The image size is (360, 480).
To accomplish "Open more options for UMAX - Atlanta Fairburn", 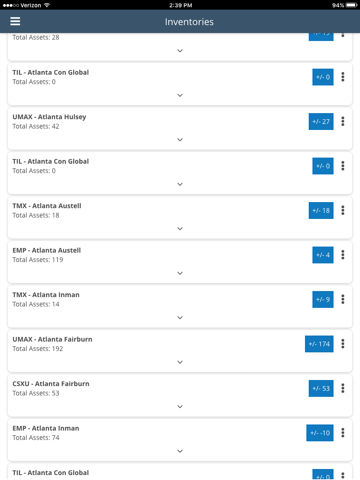I will [343, 344].
